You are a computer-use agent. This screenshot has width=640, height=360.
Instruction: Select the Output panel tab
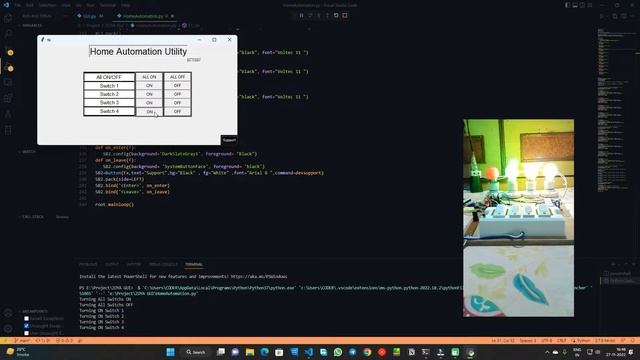[112, 264]
